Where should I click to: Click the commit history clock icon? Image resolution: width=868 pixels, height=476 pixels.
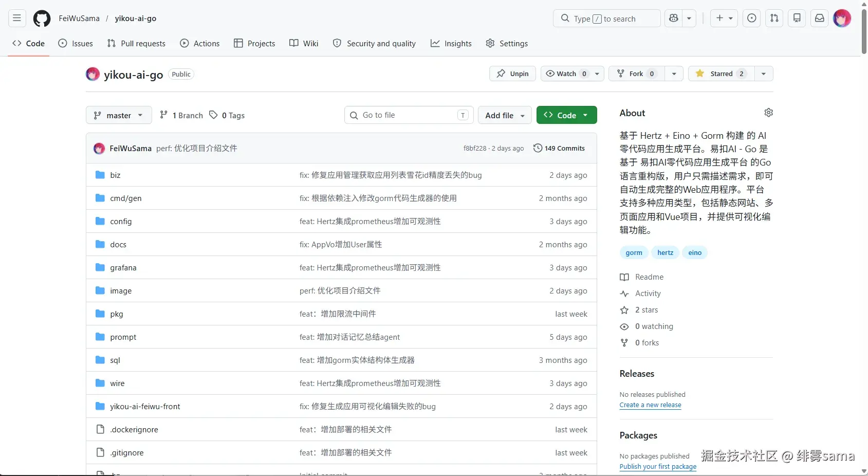click(538, 148)
